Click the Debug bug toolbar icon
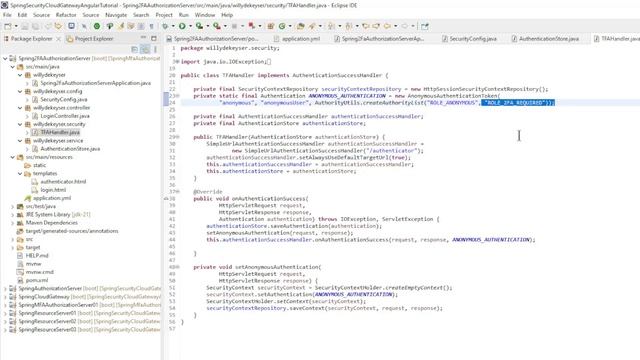Viewport: 640px width, 360px height. coord(165,26)
